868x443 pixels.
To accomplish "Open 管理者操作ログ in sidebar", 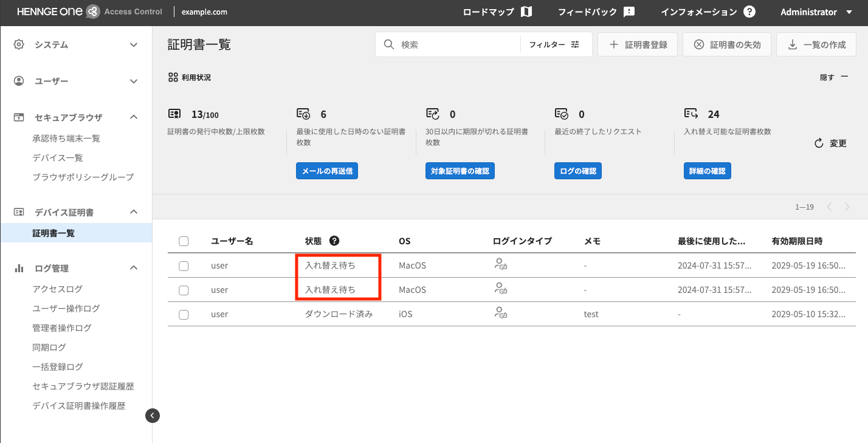I will pos(62,328).
